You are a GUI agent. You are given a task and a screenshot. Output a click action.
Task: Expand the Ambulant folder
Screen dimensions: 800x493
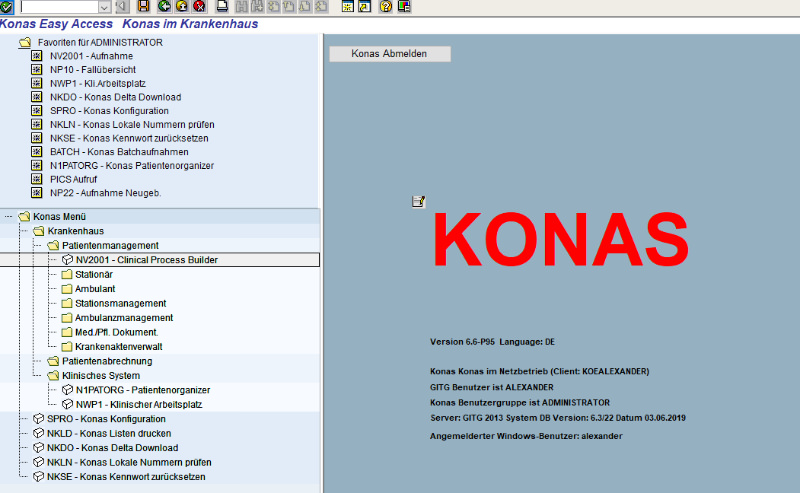pos(67,289)
